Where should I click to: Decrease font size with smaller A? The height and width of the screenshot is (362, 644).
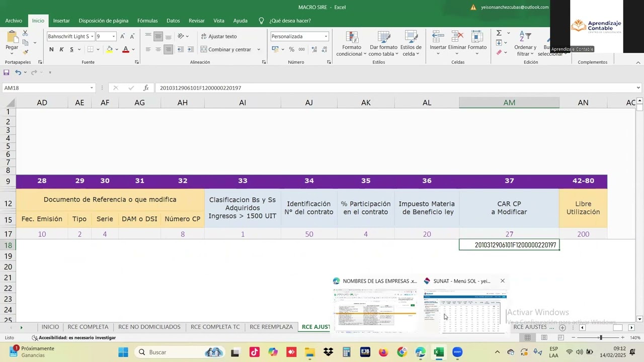coord(132,36)
